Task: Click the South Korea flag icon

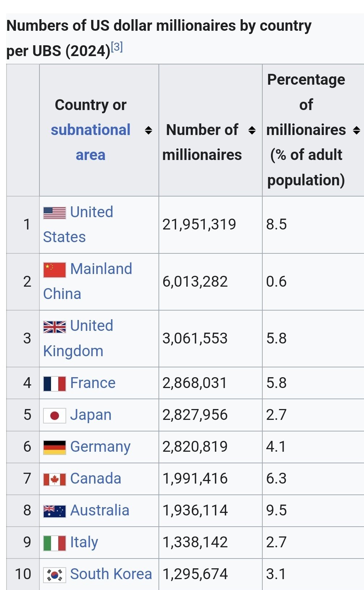Action: pyautogui.click(x=54, y=575)
